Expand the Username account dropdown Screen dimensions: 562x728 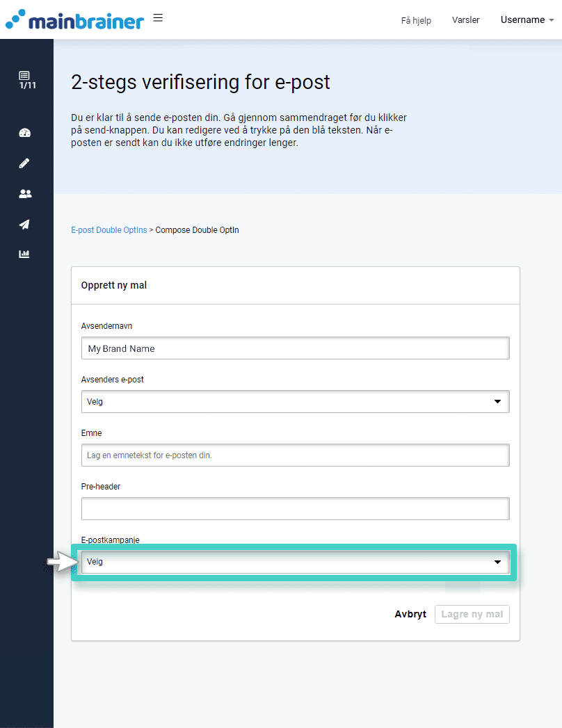click(x=527, y=20)
